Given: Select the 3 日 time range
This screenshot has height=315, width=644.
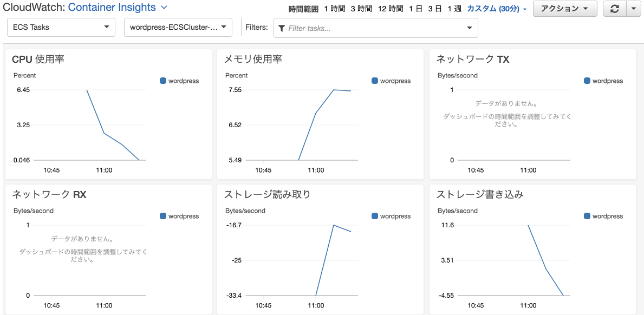Looking at the screenshot, I should [x=435, y=9].
